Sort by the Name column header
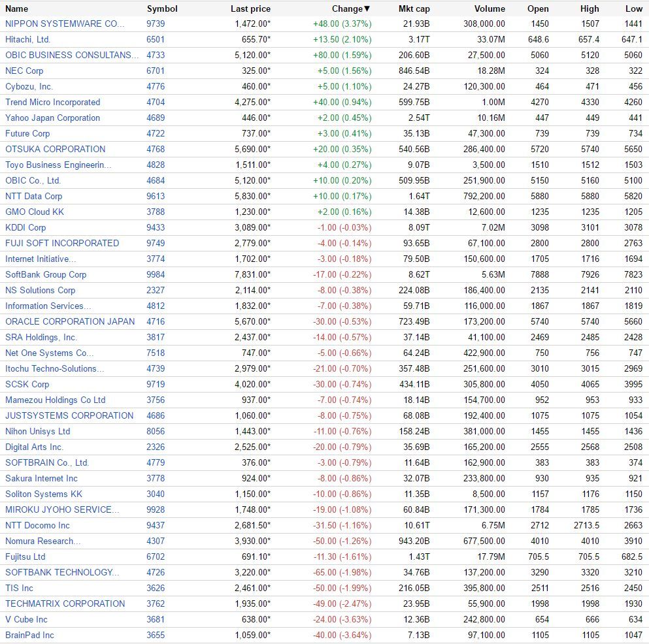649x644 pixels. coord(16,8)
